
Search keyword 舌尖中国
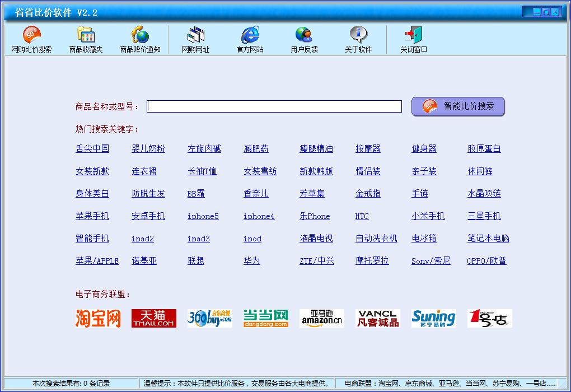(x=92, y=148)
